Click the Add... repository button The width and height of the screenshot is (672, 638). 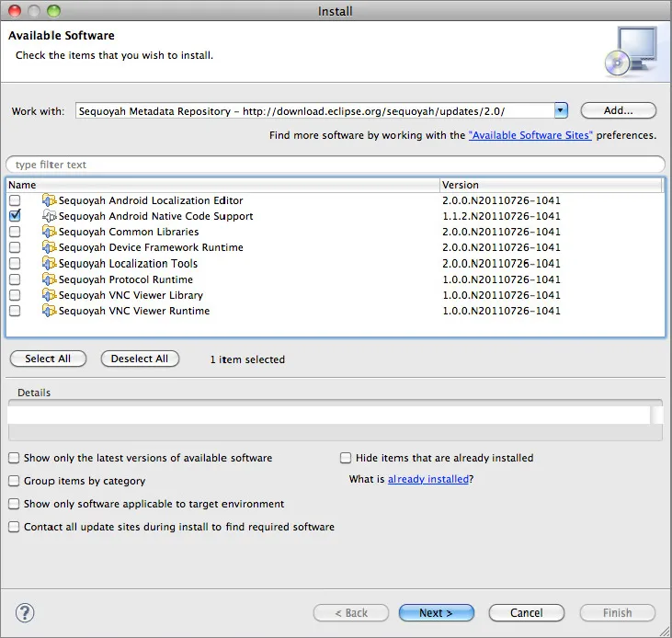coord(618,111)
